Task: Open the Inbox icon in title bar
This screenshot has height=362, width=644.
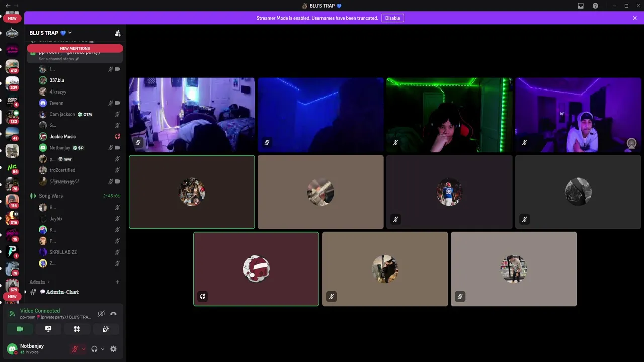Action: pyautogui.click(x=580, y=6)
